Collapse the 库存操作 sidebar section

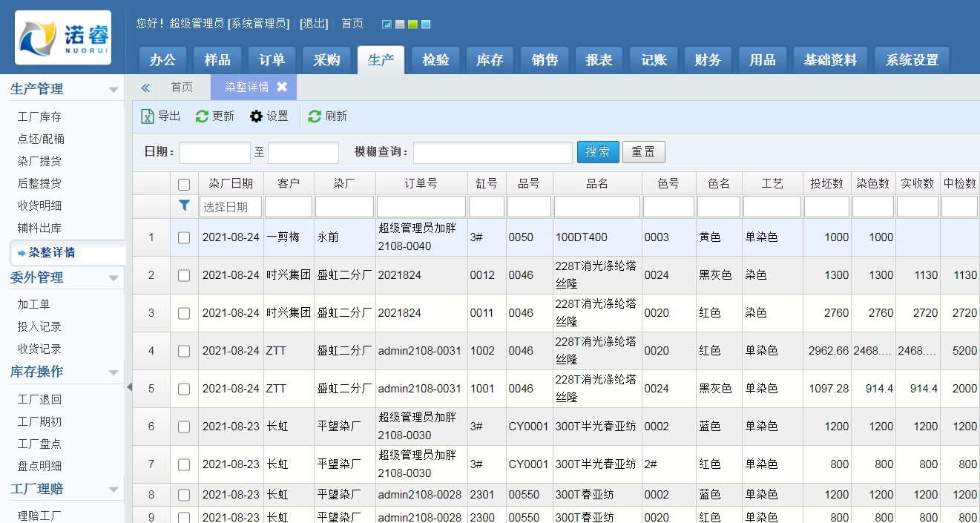[114, 372]
